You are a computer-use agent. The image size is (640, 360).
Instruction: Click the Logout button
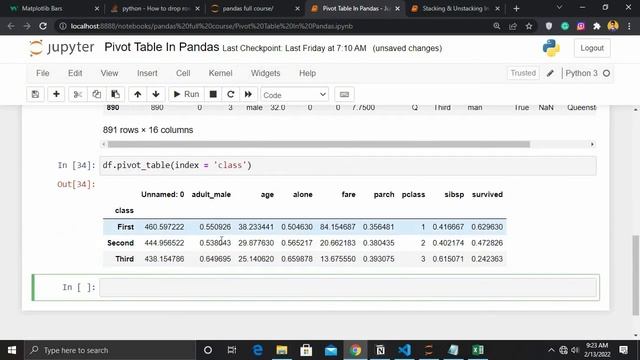[592, 48]
